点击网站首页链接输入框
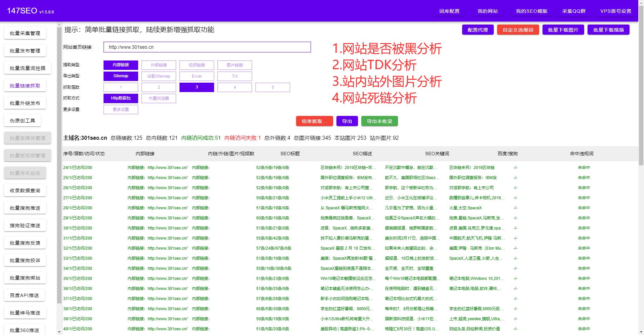Image resolution: width=644 pixels, height=335 pixels. tap(207, 47)
